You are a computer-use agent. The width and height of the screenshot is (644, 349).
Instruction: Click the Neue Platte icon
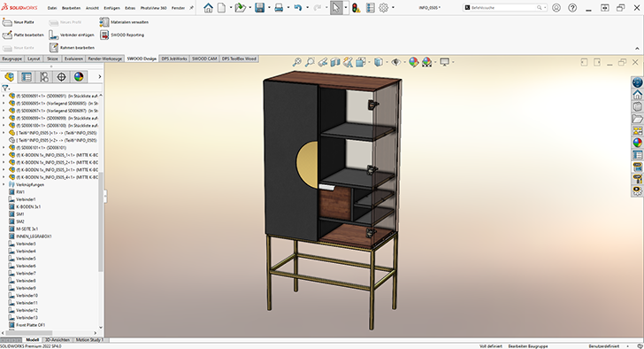(7, 22)
